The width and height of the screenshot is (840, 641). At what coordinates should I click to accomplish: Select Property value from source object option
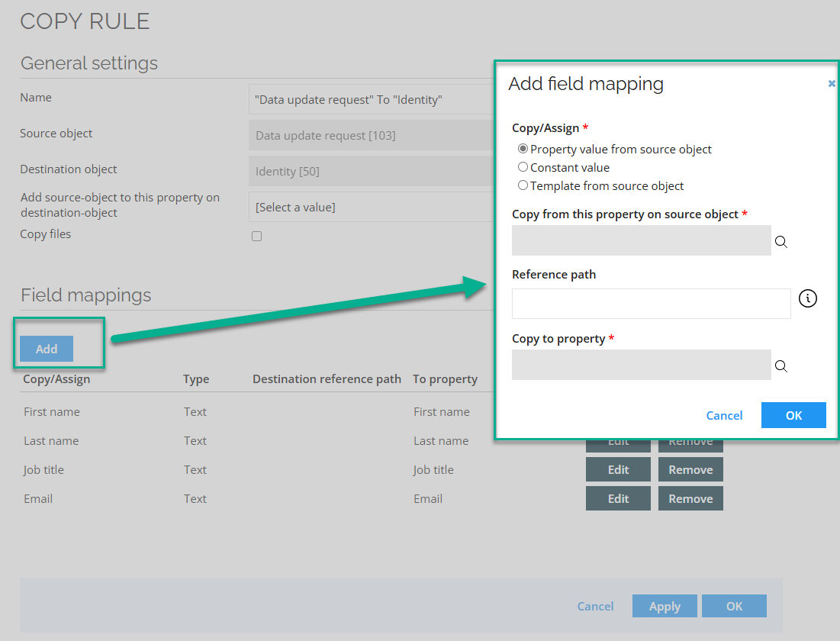(x=523, y=149)
